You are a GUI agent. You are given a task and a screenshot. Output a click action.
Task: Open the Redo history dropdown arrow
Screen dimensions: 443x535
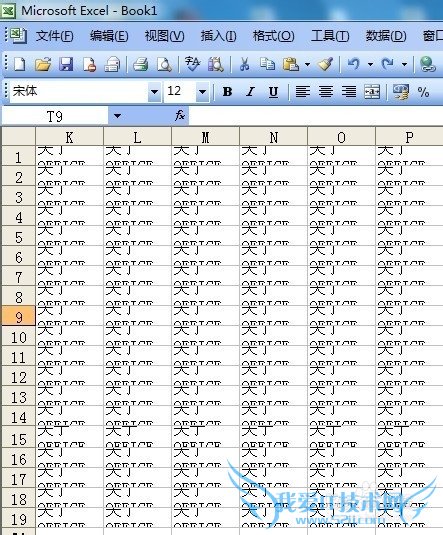point(404,64)
